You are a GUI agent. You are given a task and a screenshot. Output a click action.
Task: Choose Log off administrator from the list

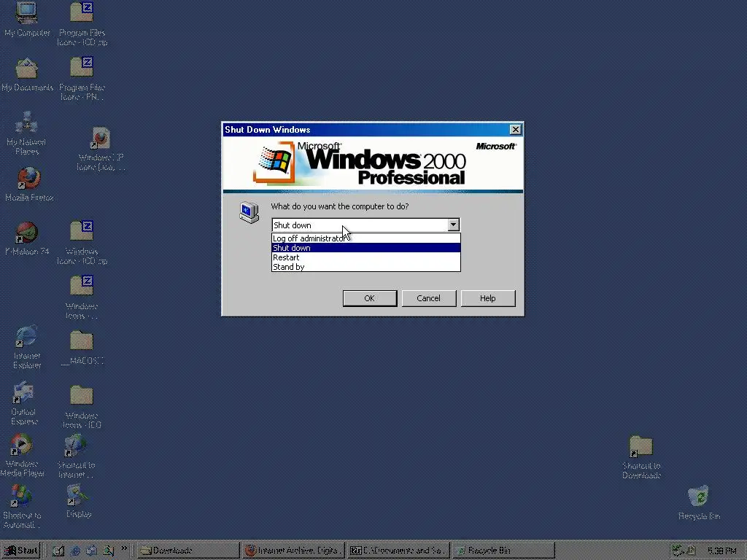point(366,238)
